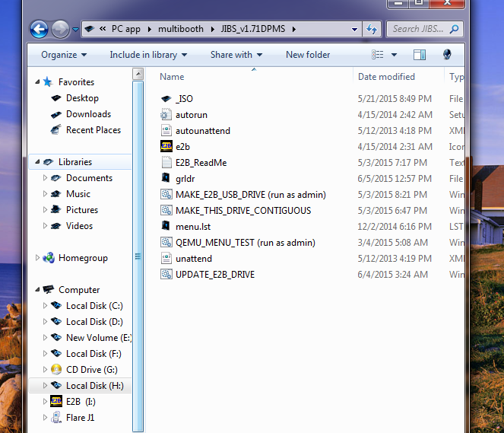Sort files by Date modified column

click(x=386, y=77)
